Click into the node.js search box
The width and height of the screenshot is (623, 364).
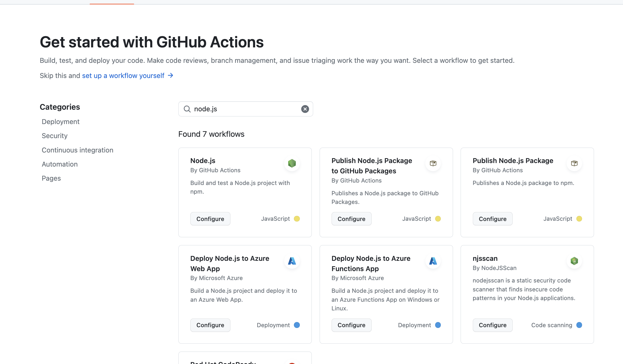click(246, 109)
